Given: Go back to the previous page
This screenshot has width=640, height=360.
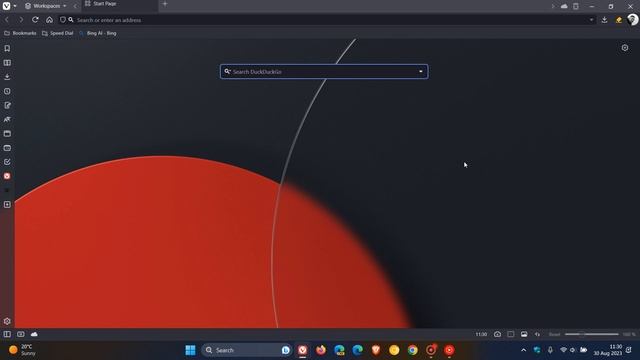Looking at the screenshot, I should click(7, 20).
